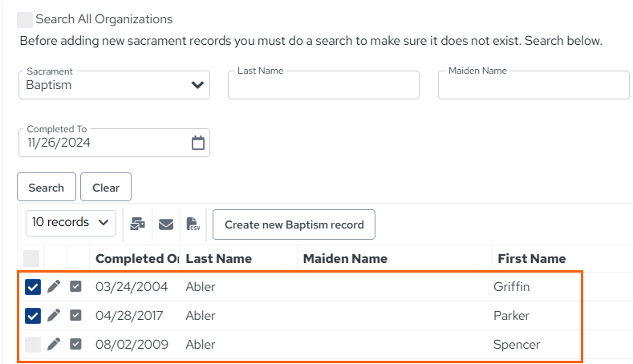The image size is (633, 364).
Task: Click the mail merge letters icon
Action: click(x=137, y=224)
